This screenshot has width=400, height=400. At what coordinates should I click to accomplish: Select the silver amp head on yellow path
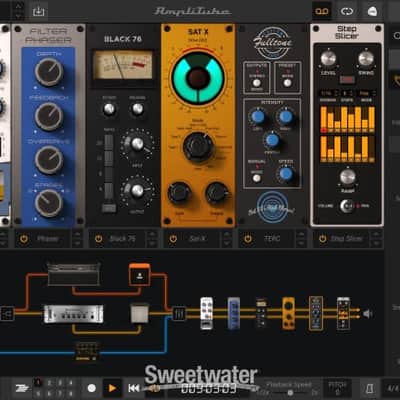74,314
